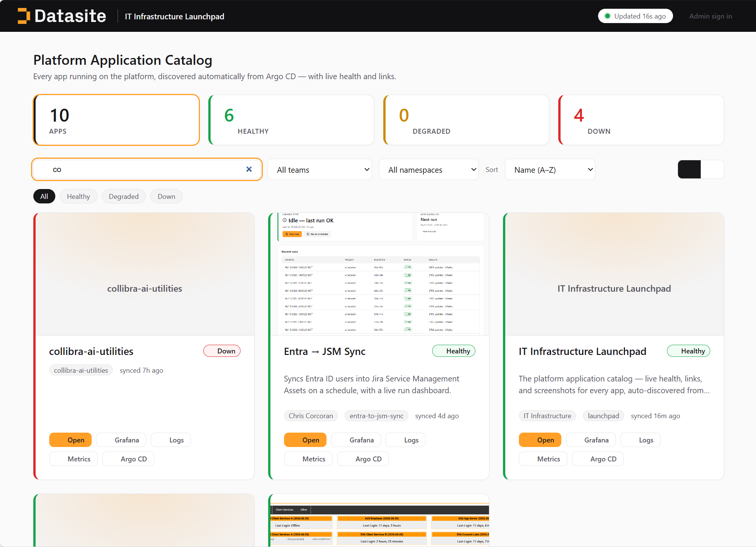Viewport: 756px width, 547px height.
Task: Open the Name (A–Z) sort dropdown
Action: coord(550,170)
